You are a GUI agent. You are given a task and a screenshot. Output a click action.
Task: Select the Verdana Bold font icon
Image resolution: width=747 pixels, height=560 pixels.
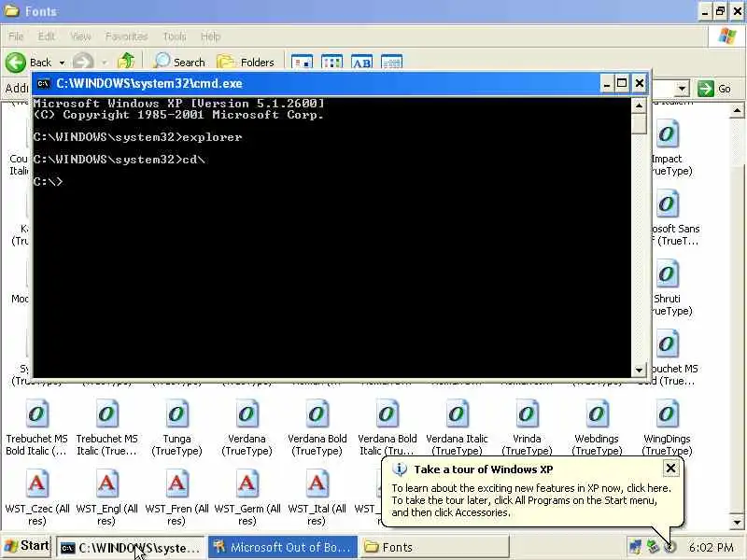[x=317, y=414]
